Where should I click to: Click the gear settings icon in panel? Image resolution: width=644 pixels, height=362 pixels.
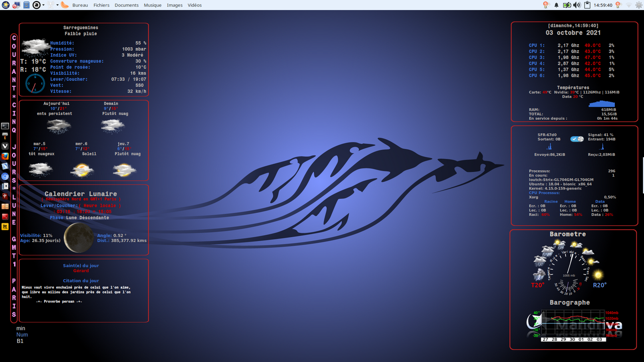pos(638,5)
